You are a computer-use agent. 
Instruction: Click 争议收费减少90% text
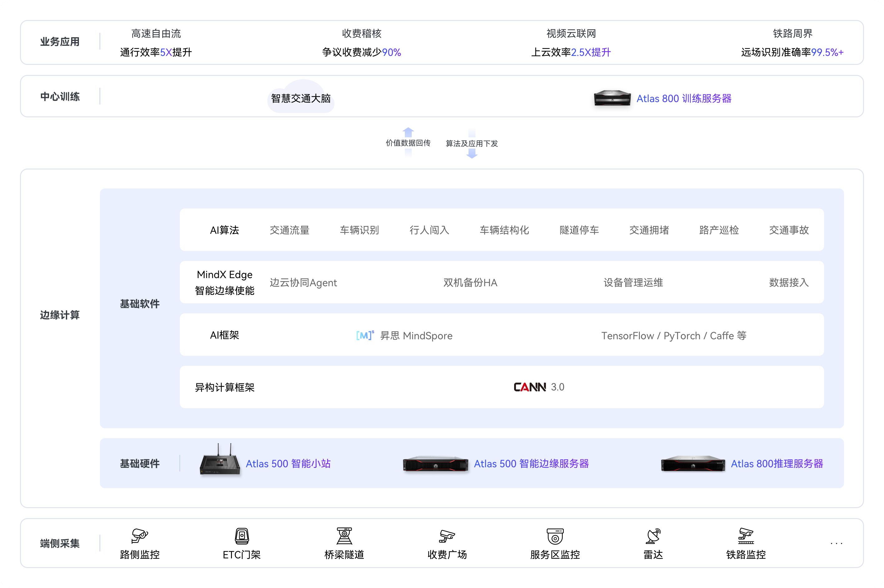(361, 52)
